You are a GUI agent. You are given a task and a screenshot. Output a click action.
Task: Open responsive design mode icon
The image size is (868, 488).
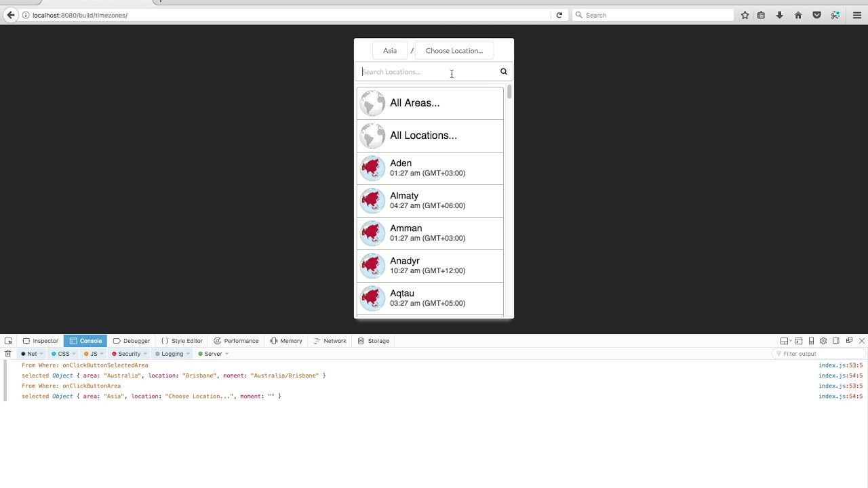coord(811,341)
